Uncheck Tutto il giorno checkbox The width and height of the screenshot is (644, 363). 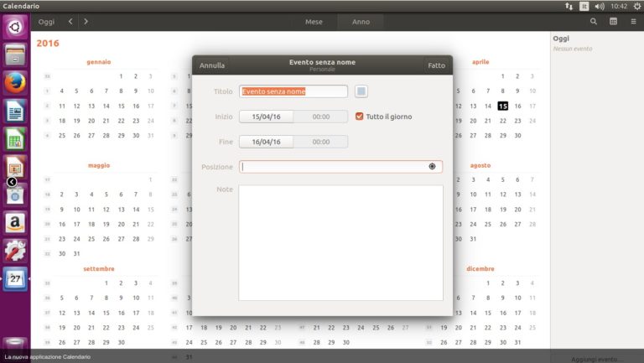(x=360, y=117)
